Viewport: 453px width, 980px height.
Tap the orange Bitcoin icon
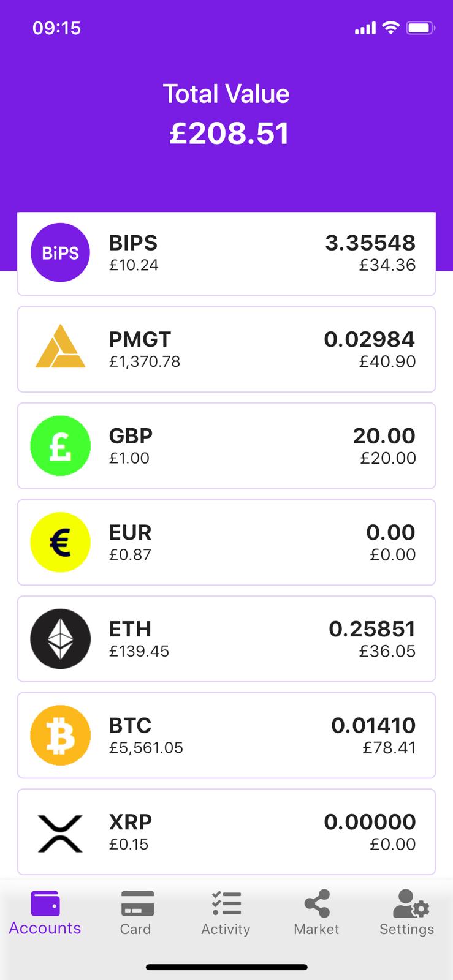point(60,735)
